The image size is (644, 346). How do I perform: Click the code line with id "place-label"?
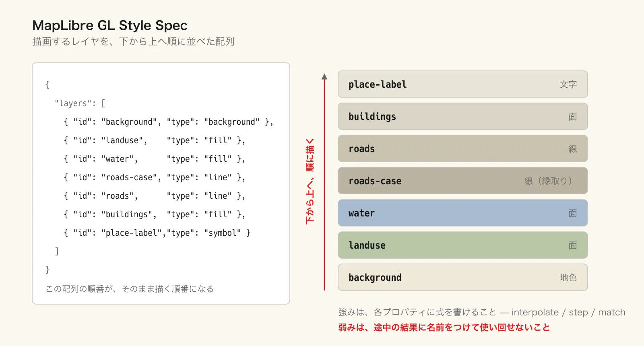tap(157, 233)
